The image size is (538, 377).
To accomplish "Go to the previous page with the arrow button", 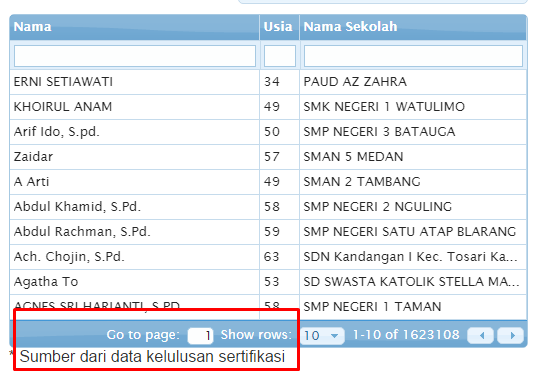I will pyautogui.click(x=481, y=335).
